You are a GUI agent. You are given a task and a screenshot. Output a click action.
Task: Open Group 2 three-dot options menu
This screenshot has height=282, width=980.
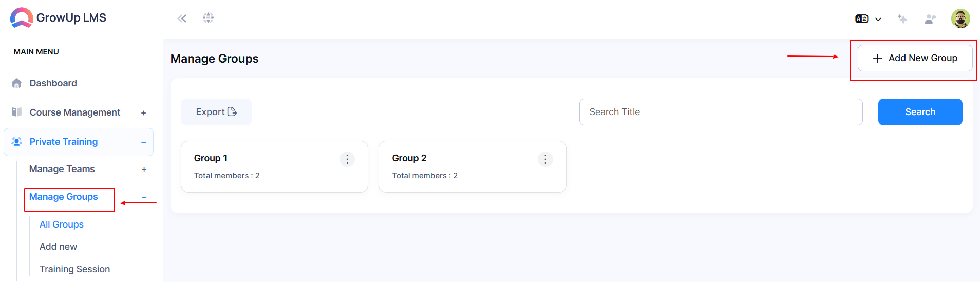pos(545,159)
